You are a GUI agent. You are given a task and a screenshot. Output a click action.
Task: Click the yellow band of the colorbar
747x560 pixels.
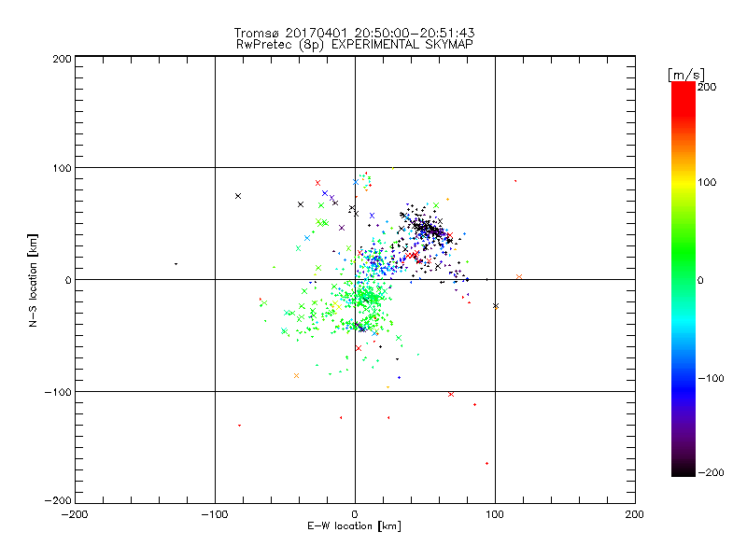tap(684, 183)
